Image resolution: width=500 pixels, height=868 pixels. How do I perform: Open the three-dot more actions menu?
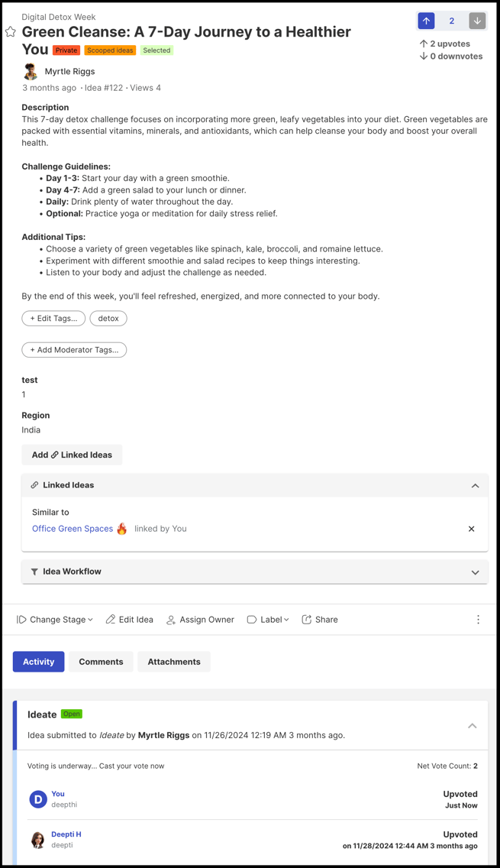(x=478, y=620)
